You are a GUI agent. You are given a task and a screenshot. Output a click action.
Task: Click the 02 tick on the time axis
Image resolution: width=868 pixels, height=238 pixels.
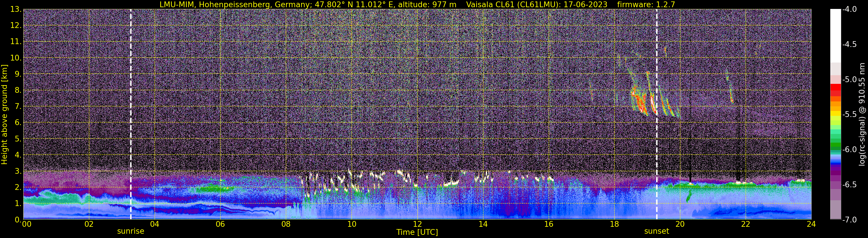pos(89,224)
